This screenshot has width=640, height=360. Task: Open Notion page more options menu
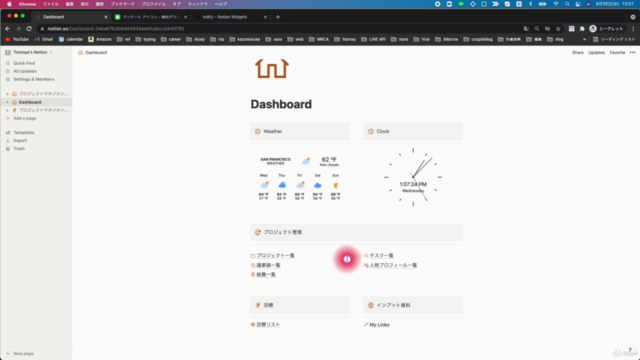click(x=633, y=53)
